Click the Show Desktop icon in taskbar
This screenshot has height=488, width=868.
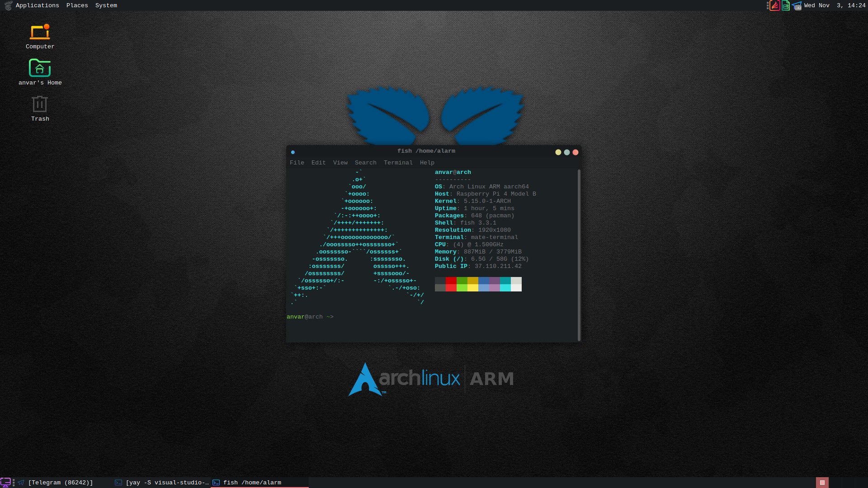coord(5,482)
